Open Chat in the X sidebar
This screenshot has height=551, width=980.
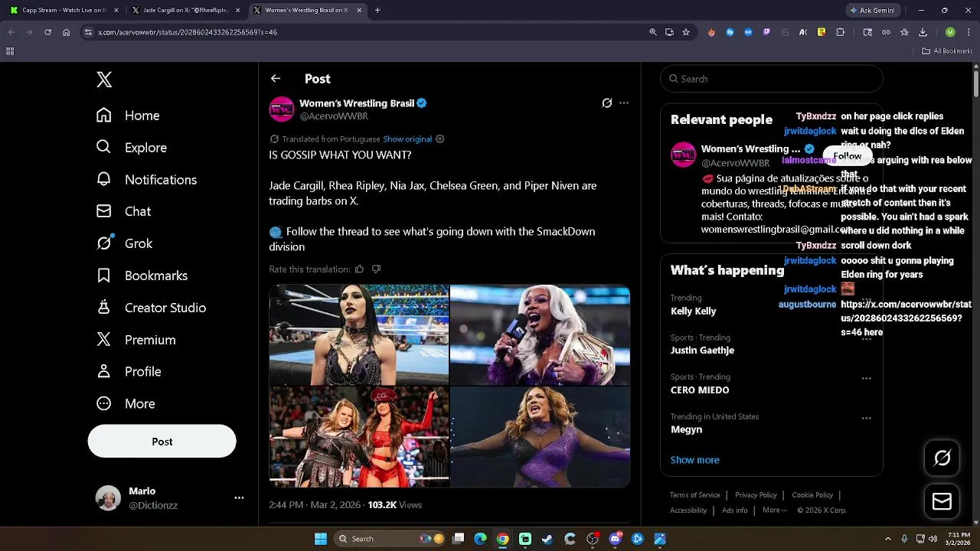point(123,211)
